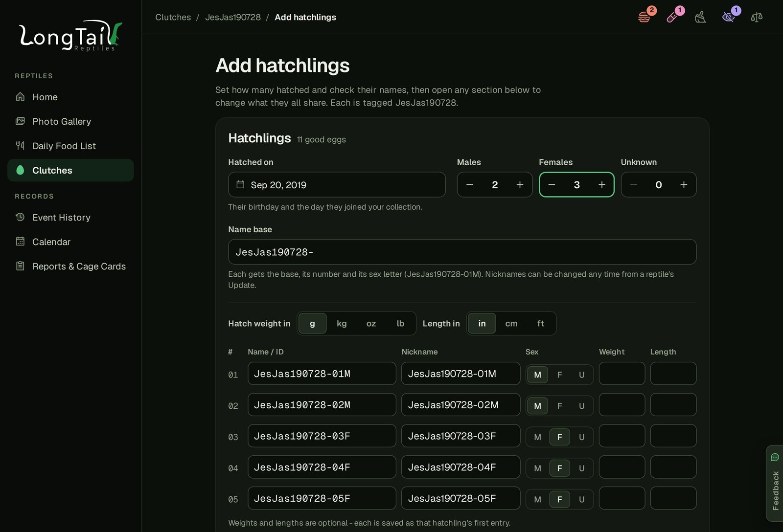Open the feeding alerts burger icon

(x=645, y=17)
